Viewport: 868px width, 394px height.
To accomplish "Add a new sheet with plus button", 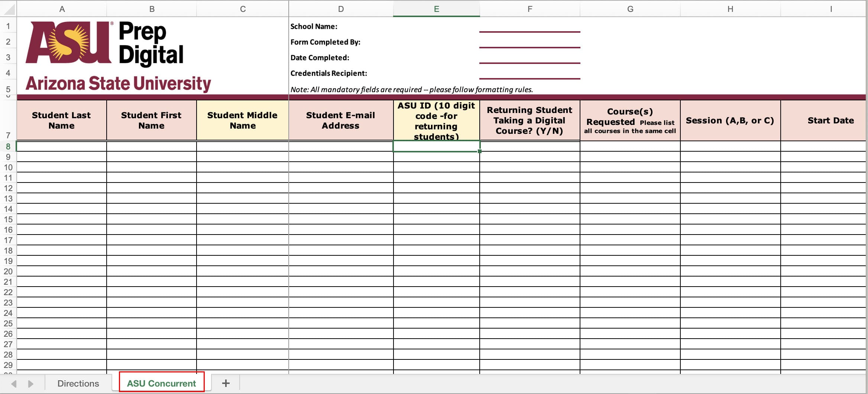I will pyautogui.click(x=226, y=383).
